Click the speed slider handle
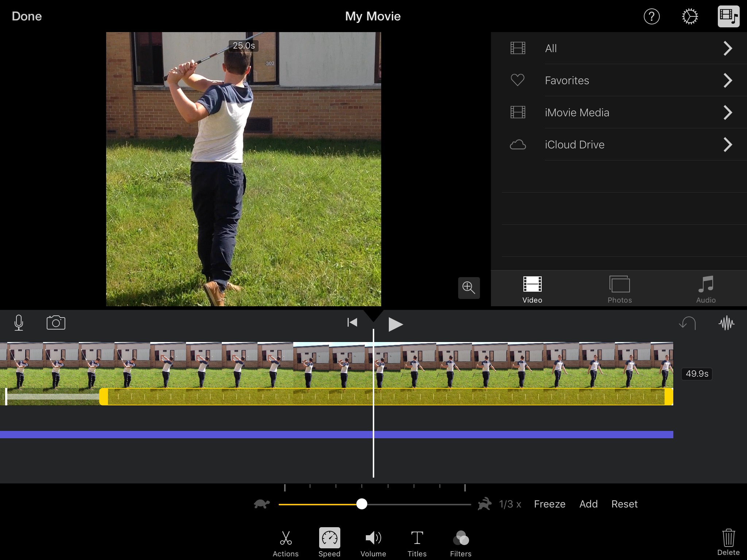This screenshot has width=747, height=560. (361, 504)
